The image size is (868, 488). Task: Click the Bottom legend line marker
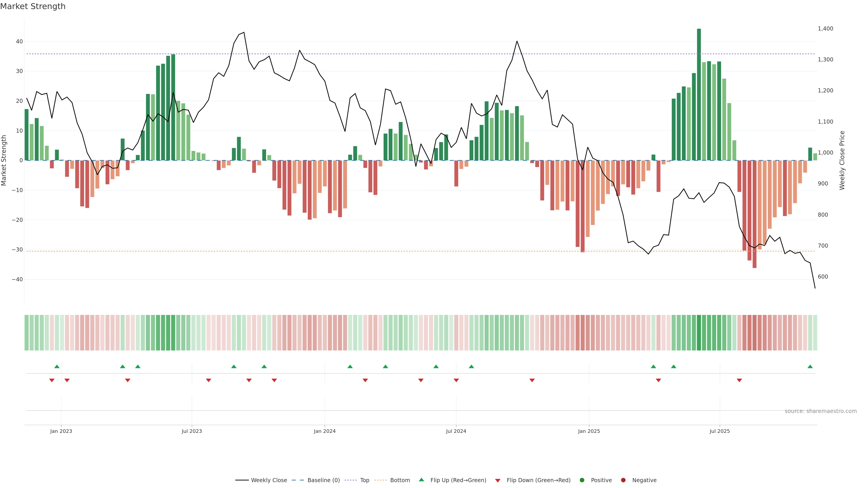click(380, 480)
